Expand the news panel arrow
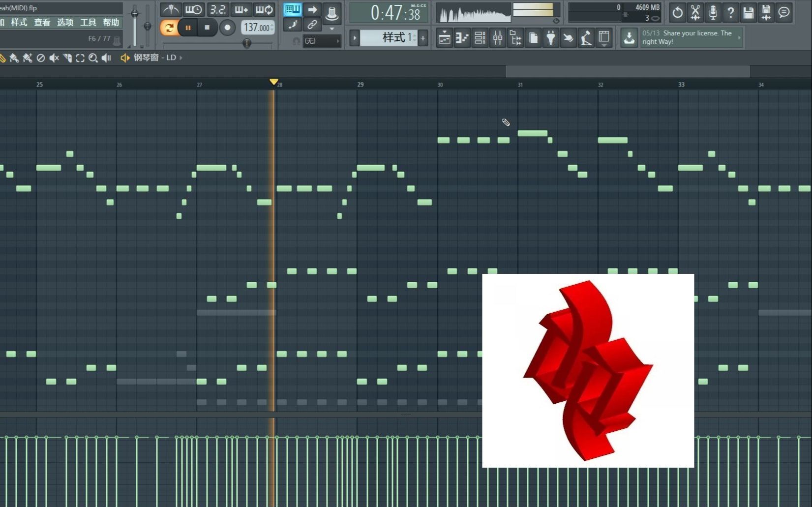Viewport: 812px width, 507px height. click(x=739, y=37)
